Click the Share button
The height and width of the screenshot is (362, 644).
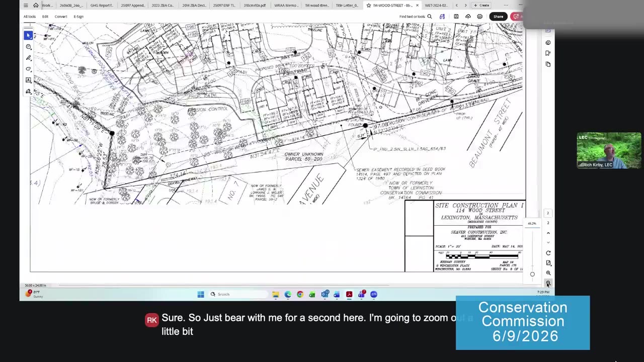pos(498,16)
